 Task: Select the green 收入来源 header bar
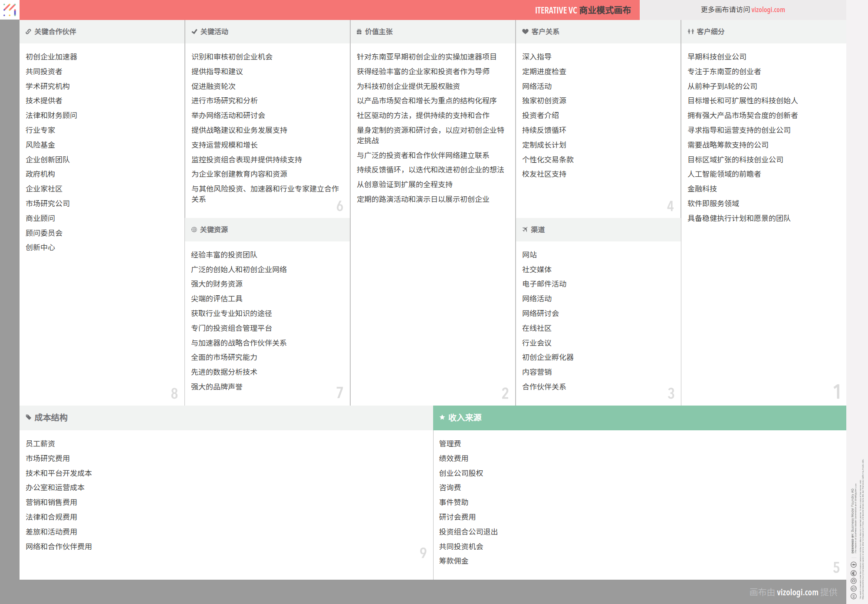pos(639,418)
